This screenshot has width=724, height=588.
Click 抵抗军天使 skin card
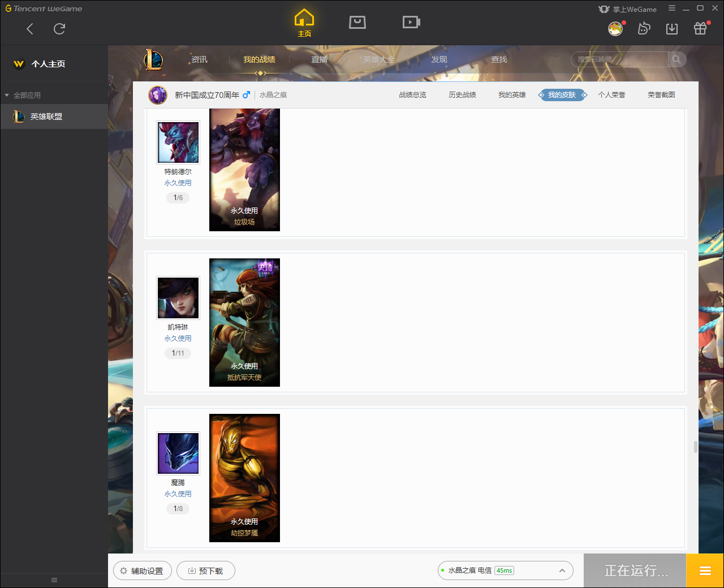(244, 322)
